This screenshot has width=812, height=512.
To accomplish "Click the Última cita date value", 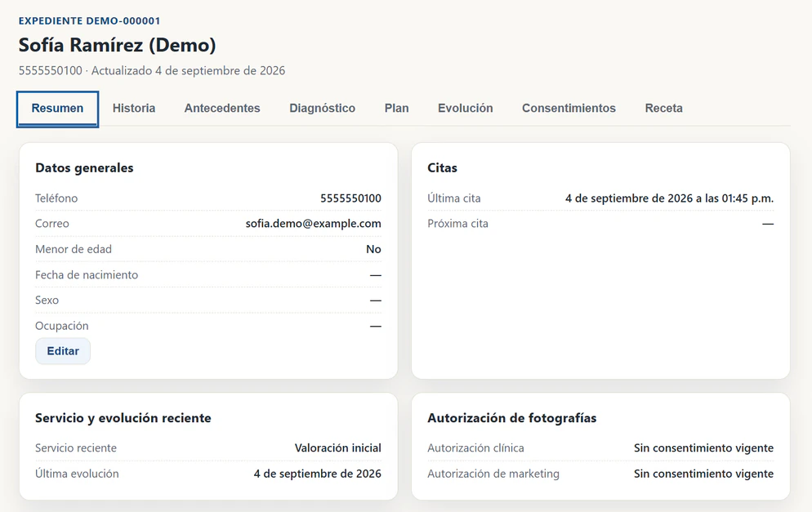I will click(669, 198).
